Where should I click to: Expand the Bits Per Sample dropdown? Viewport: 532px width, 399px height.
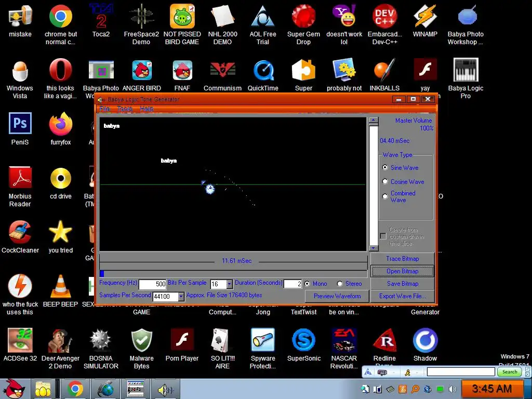click(229, 284)
